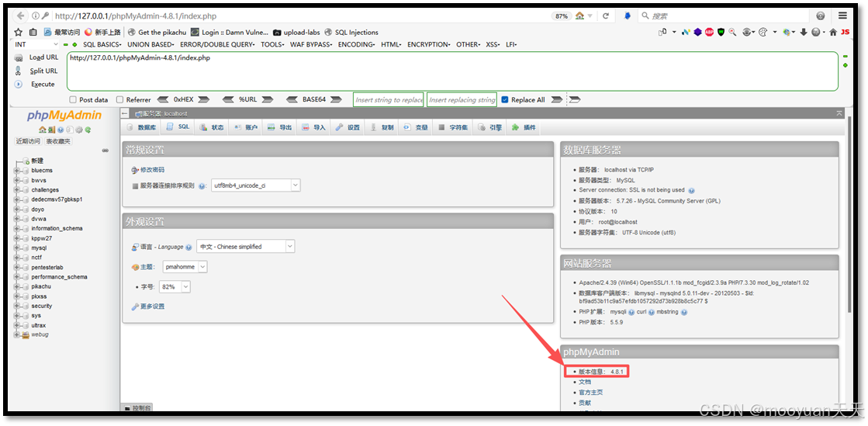Uncheck the Replace All checkbox
The width and height of the screenshot is (868, 426).
pos(504,100)
